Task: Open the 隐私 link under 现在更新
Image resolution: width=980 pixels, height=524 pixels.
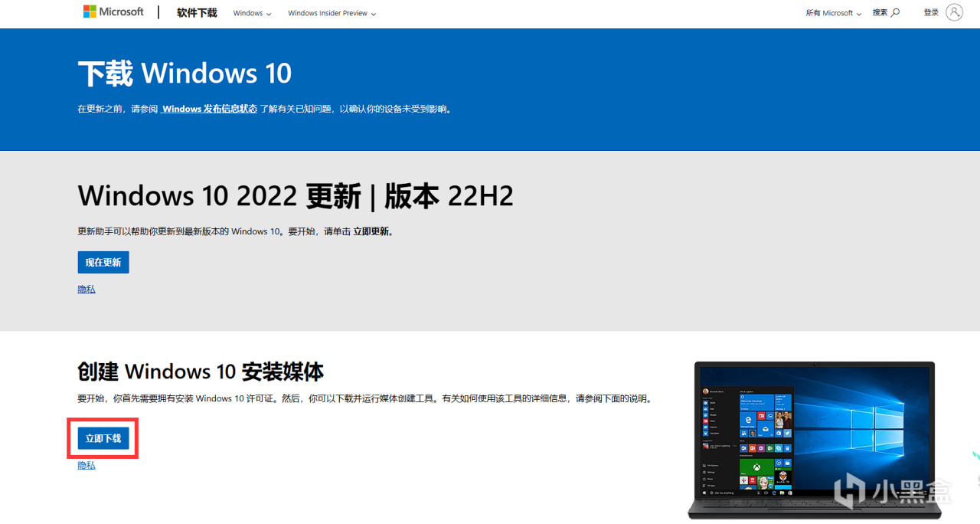Action: 87,289
